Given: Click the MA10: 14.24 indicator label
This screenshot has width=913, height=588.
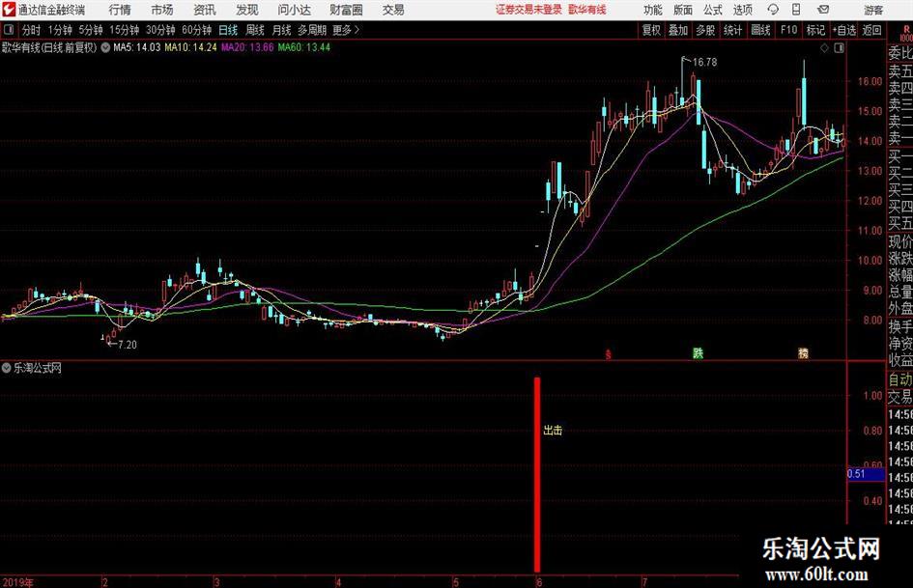Looking at the screenshot, I should [x=190, y=47].
